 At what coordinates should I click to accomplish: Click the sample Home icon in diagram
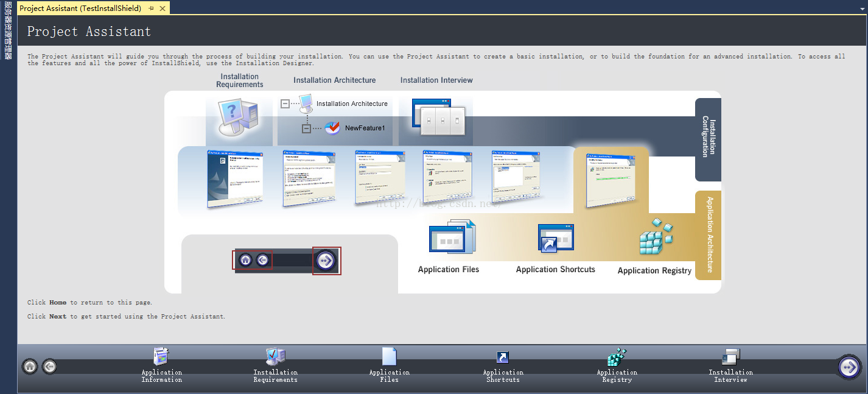(245, 260)
